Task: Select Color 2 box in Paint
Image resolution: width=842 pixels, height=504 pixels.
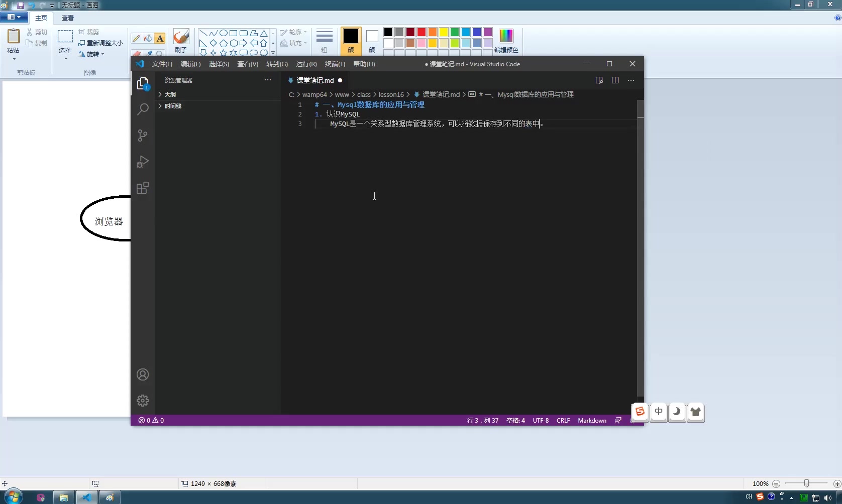Action: coord(372,40)
